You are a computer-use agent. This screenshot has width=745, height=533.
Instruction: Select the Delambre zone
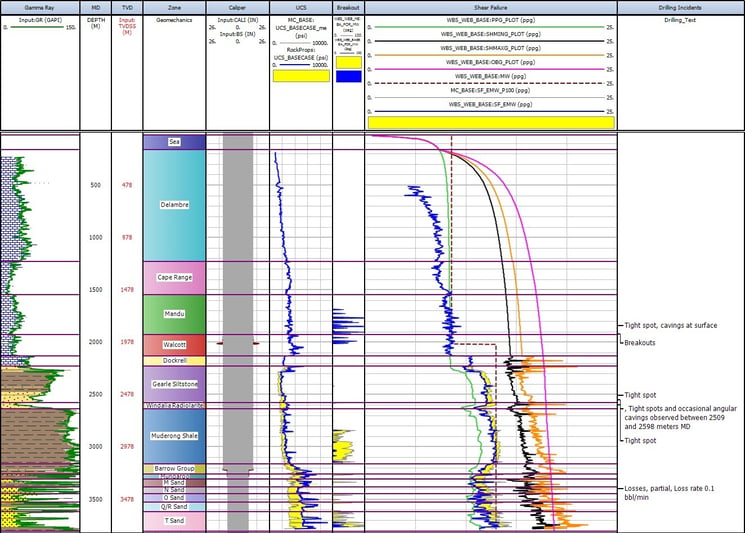pos(174,205)
